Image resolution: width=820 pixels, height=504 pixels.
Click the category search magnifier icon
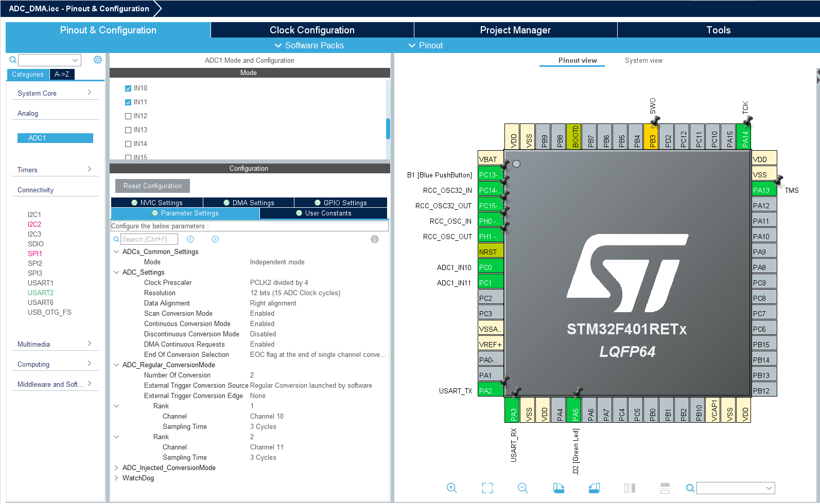[x=13, y=60]
